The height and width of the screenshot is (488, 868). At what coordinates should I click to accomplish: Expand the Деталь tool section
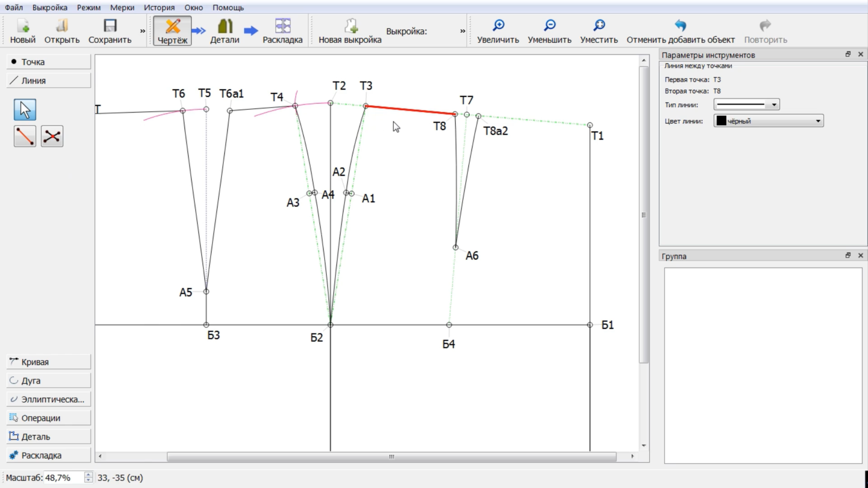49,437
